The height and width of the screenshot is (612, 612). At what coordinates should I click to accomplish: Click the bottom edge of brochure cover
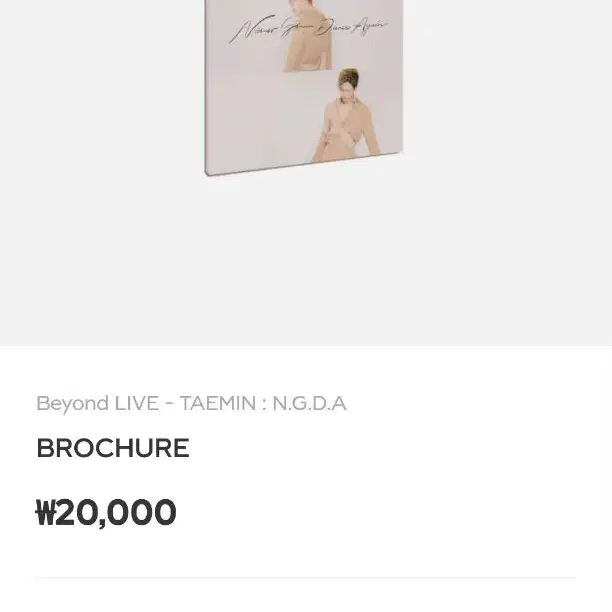coord(304,164)
